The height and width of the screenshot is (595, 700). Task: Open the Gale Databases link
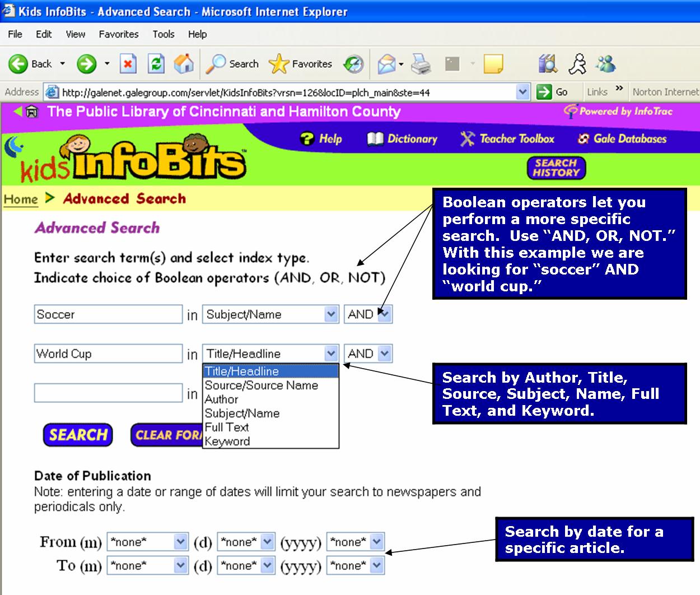pyautogui.click(x=622, y=138)
